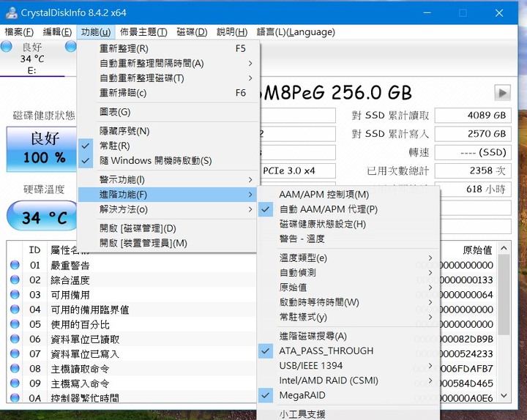Toggle ATA_PASS_THROUGH option
This screenshot has width=527, height=420.
coord(348,350)
